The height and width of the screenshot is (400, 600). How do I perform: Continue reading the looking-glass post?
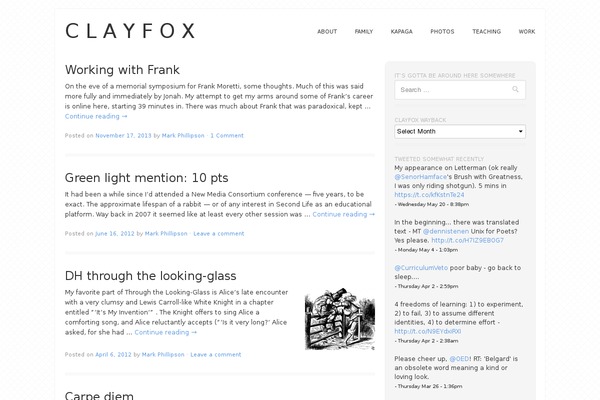coord(166,332)
